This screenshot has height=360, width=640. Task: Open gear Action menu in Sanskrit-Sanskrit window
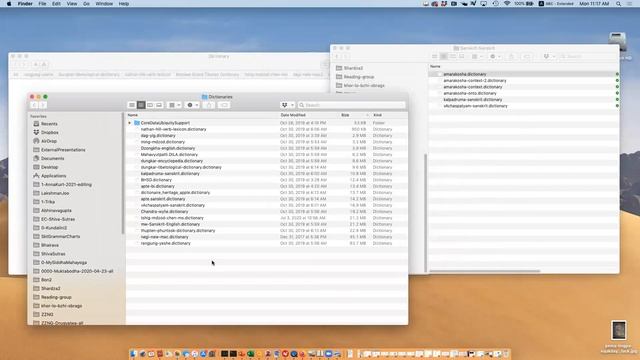click(x=495, y=56)
